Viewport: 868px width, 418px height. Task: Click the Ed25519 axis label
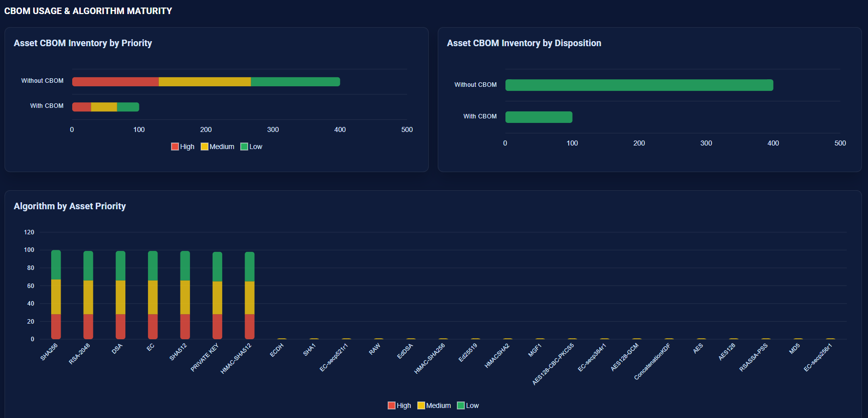(x=468, y=352)
